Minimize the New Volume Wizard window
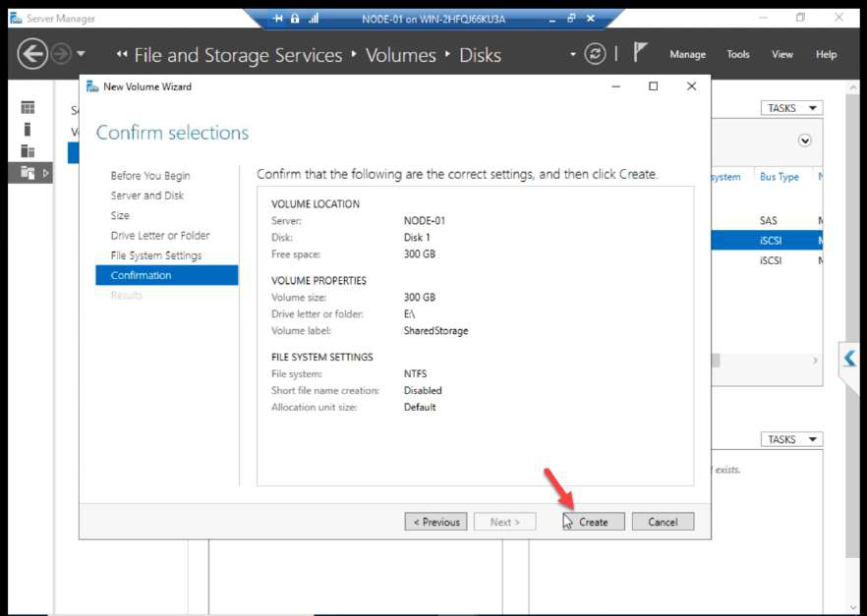Screen dimensions: 867x616 coord(615,86)
